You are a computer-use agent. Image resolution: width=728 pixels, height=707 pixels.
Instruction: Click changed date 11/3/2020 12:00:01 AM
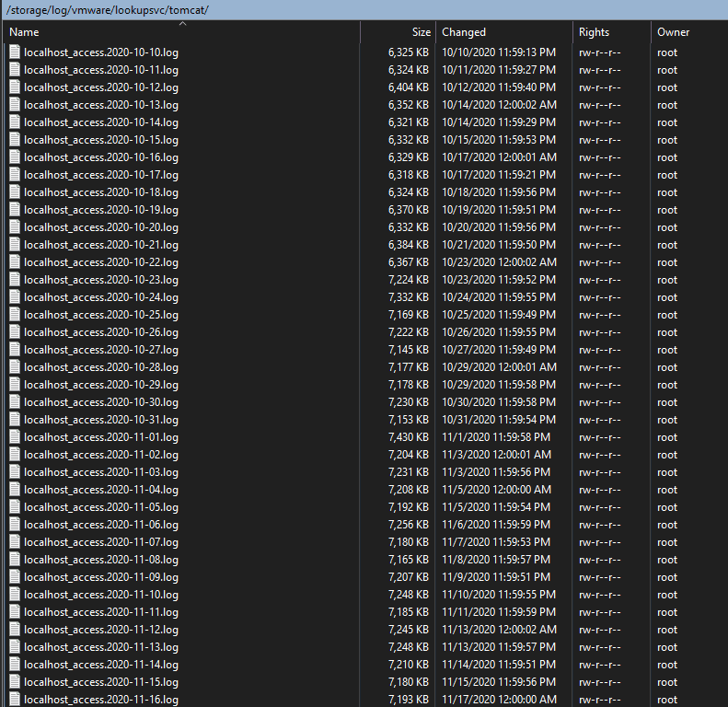pyautogui.click(x=496, y=455)
